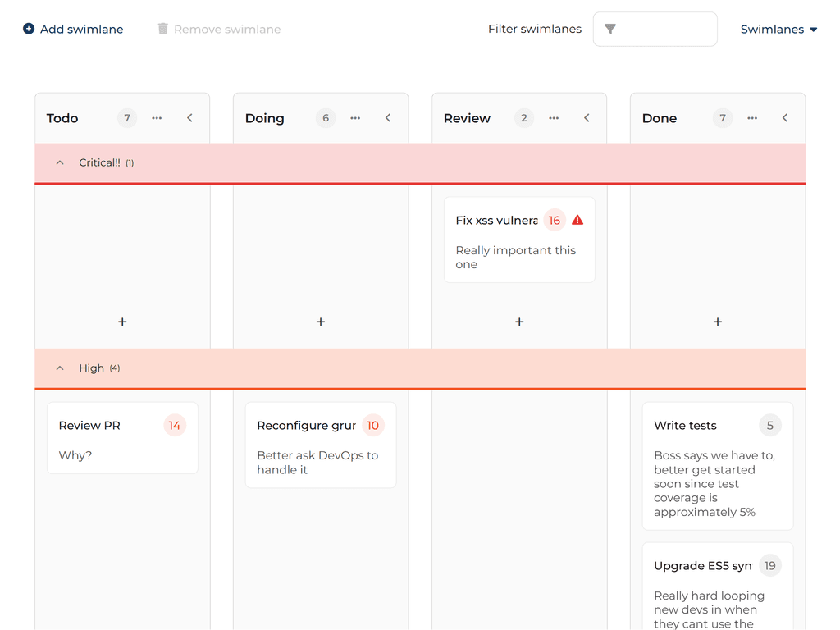Collapse the Critical!! swimlane

60,163
